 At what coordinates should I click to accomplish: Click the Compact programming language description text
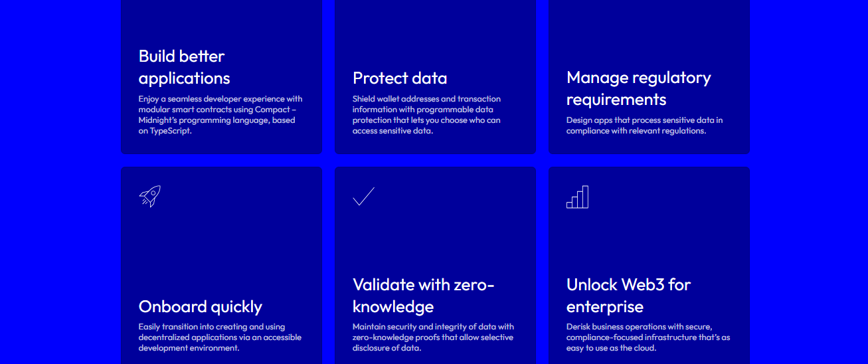220,115
